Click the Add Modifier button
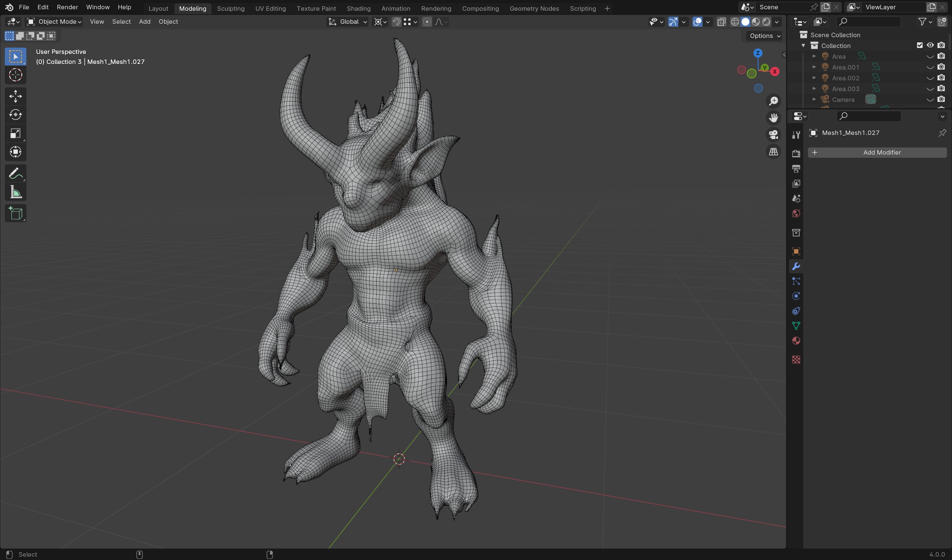Image resolution: width=952 pixels, height=560 pixels. point(877,152)
